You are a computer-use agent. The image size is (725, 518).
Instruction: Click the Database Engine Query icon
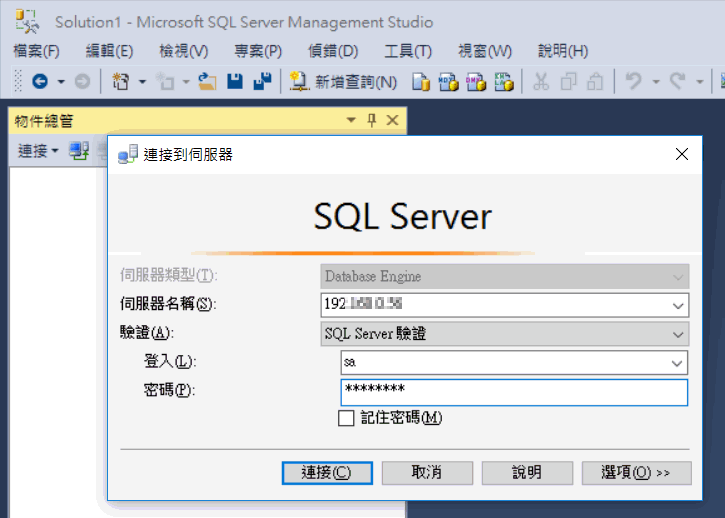(421, 82)
